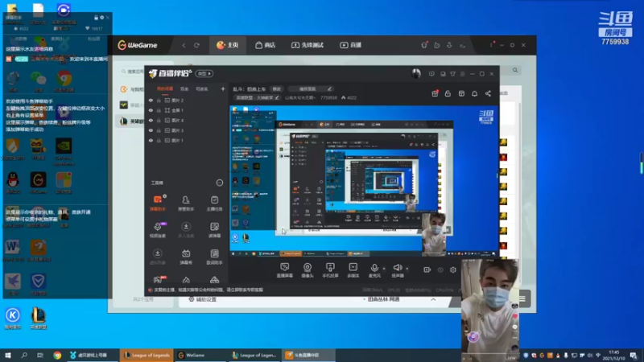
Task: Toggle visibility of source 图片 4
Action: [x=151, y=120]
